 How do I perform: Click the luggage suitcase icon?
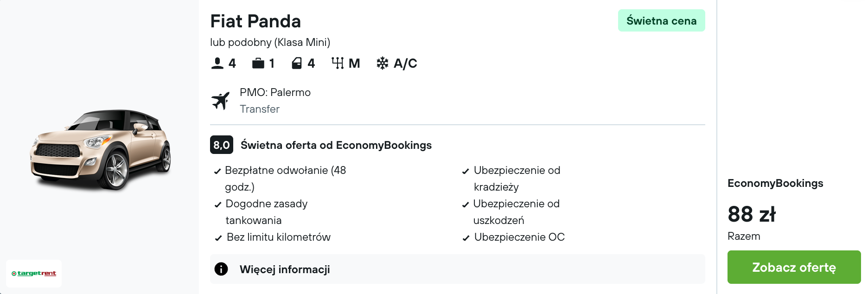[258, 63]
